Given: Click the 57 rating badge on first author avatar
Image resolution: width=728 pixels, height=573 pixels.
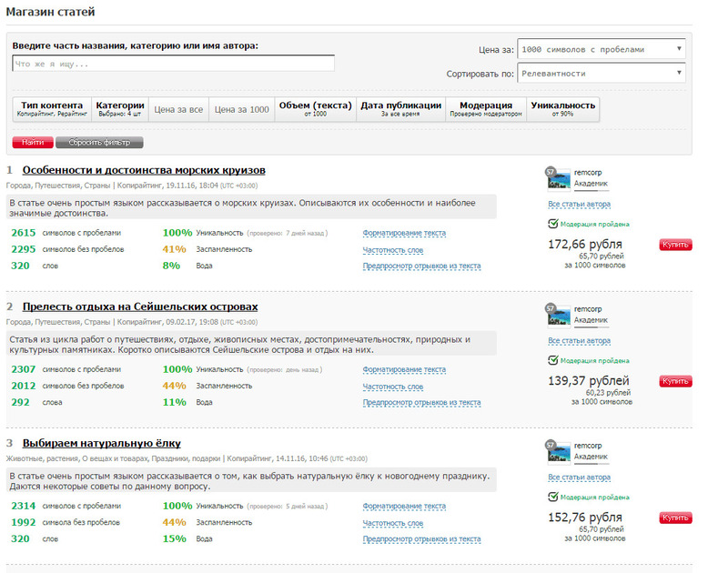Looking at the screenshot, I should pos(549,170).
